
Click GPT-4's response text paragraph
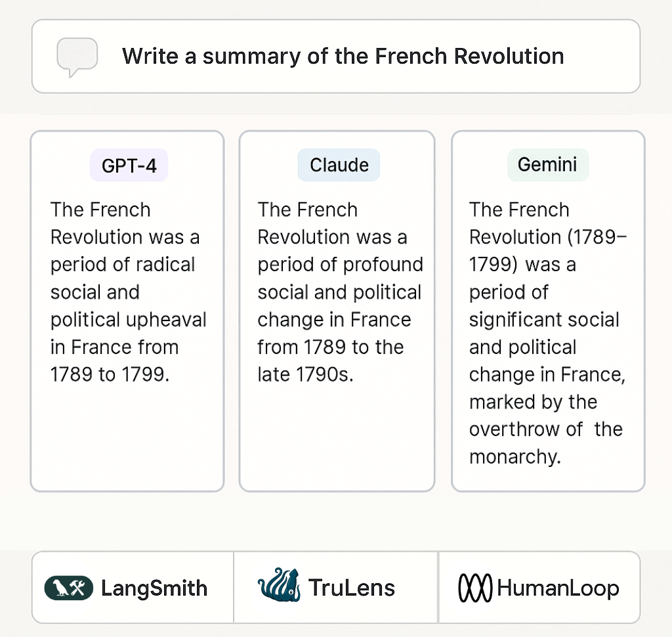[x=128, y=292]
